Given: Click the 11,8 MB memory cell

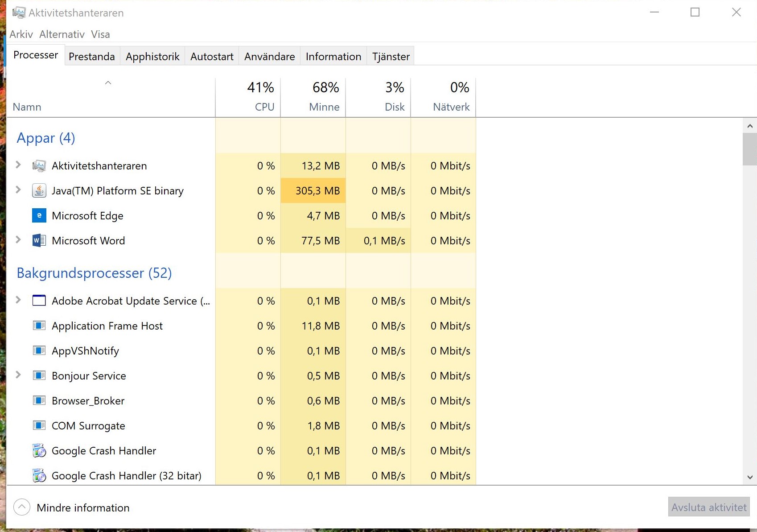Looking at the screenshot, I should 313,326.
